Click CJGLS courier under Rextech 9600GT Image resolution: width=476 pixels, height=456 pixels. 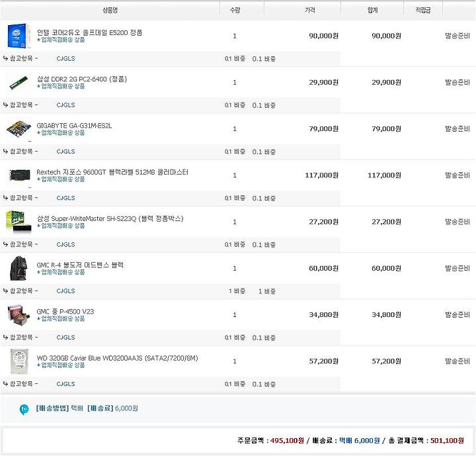click(65, 198)
